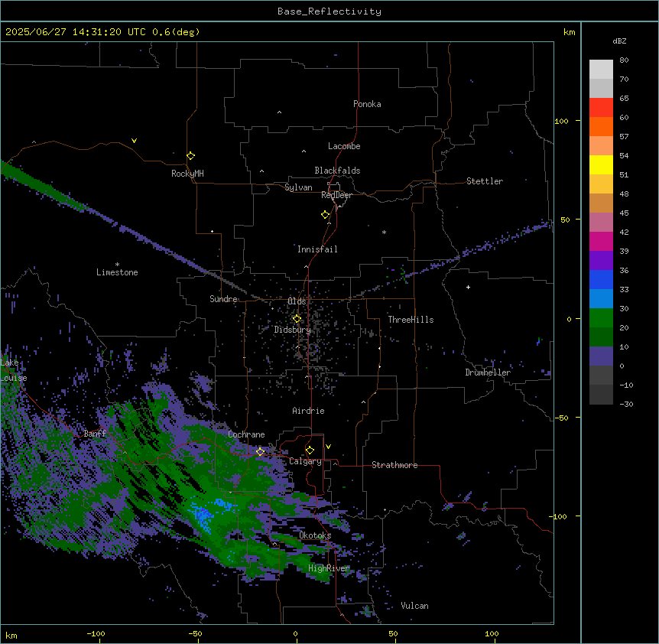Image resolution: width=659 pixels, height=644 pixels.
Task: Click the Sylvan label
Action: [x=298, y=187]
